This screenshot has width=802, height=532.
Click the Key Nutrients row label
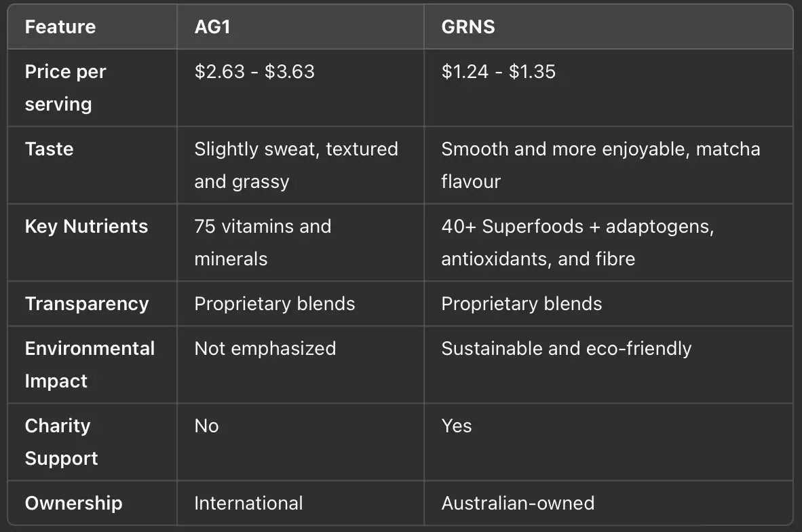[86, 227]
